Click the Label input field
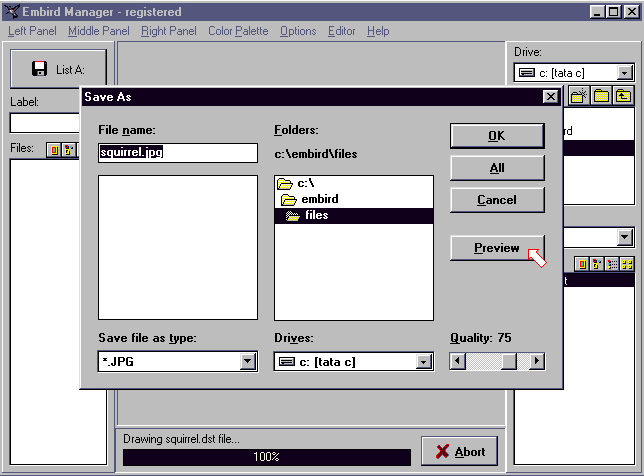This screenshot has width=644, height=476. point(45,123)
